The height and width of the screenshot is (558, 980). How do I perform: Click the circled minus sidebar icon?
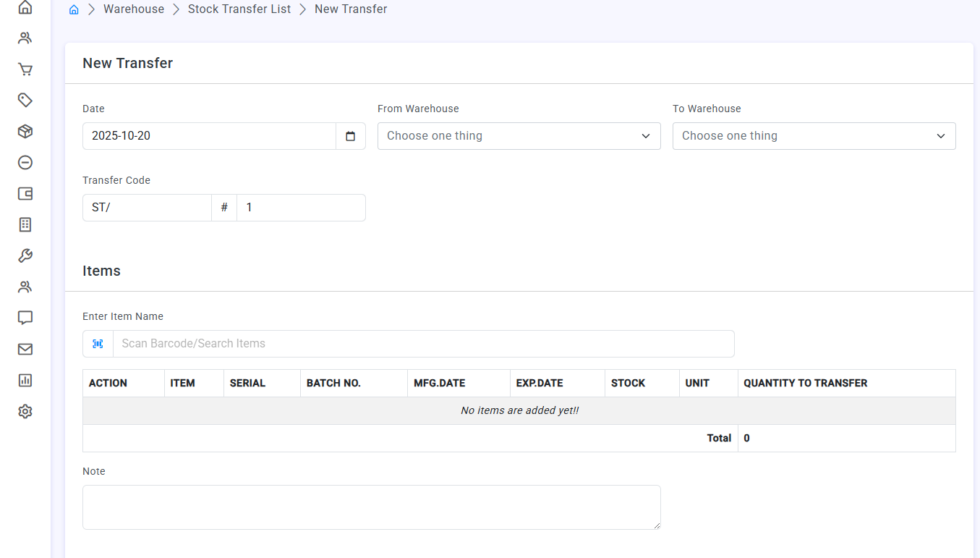click(25, 162)
